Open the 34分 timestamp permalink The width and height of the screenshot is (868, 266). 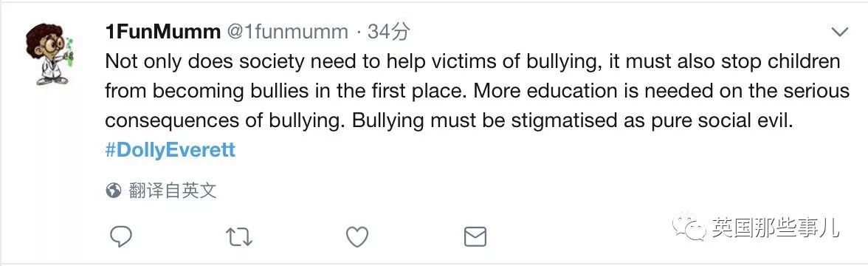point(388,33)
